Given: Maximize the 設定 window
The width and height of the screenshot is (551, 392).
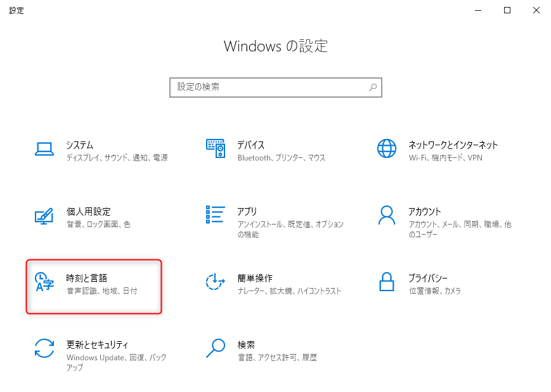Looking at the screenshot, I should 507,10.
